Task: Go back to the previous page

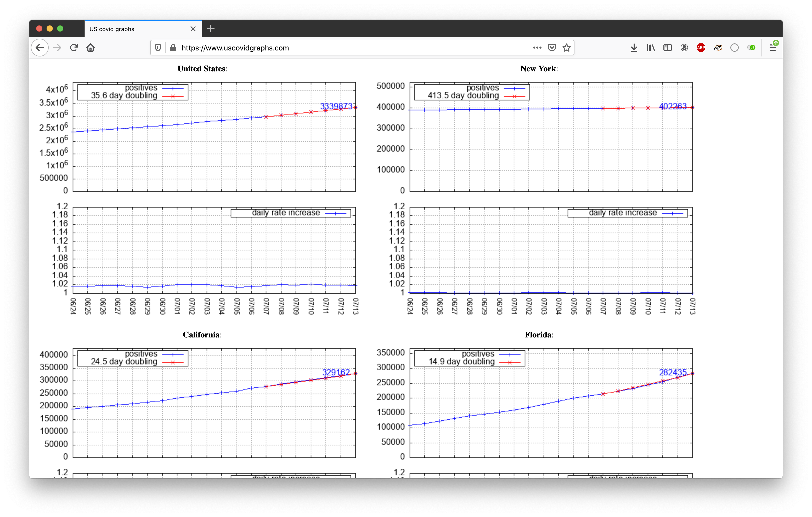Action: click(40, 48)
